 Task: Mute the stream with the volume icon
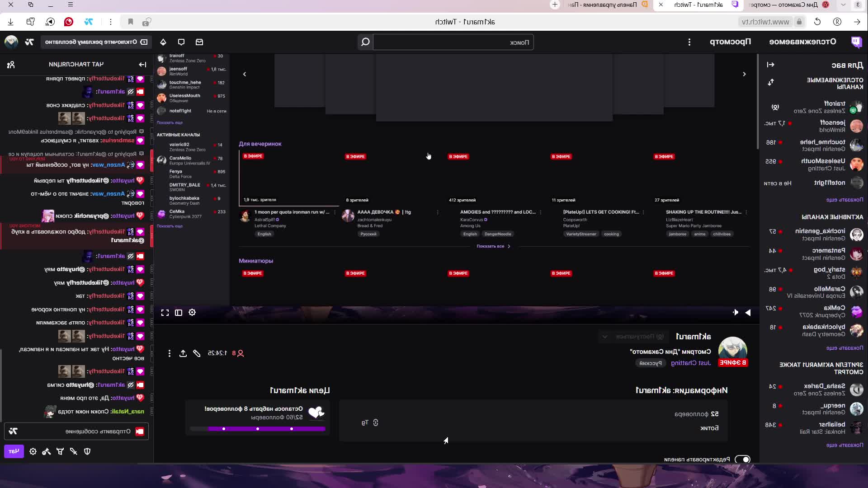736,313
